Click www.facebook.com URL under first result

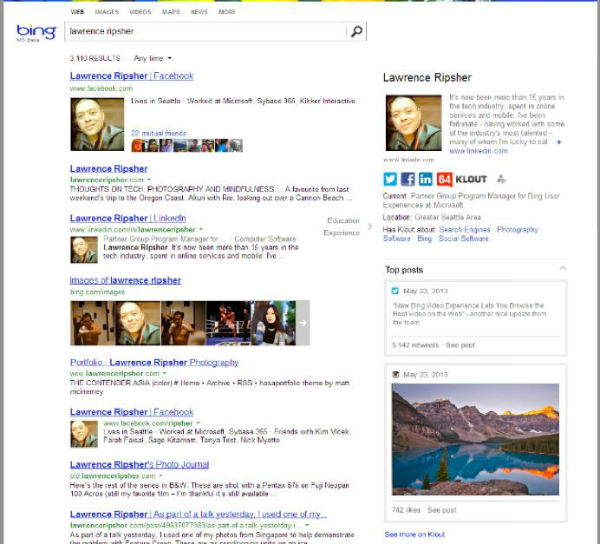[101, 88]
